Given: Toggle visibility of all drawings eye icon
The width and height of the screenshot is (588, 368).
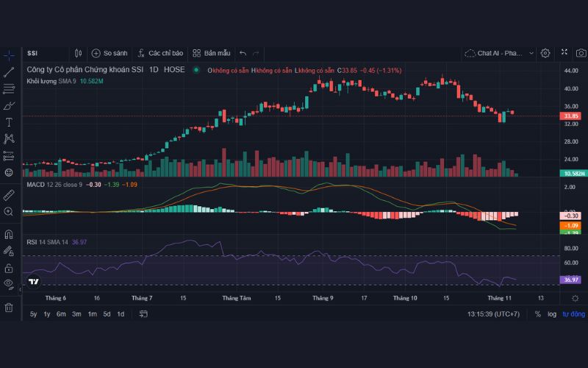Looking at the screenshot, I should click(x=9, y=283).
